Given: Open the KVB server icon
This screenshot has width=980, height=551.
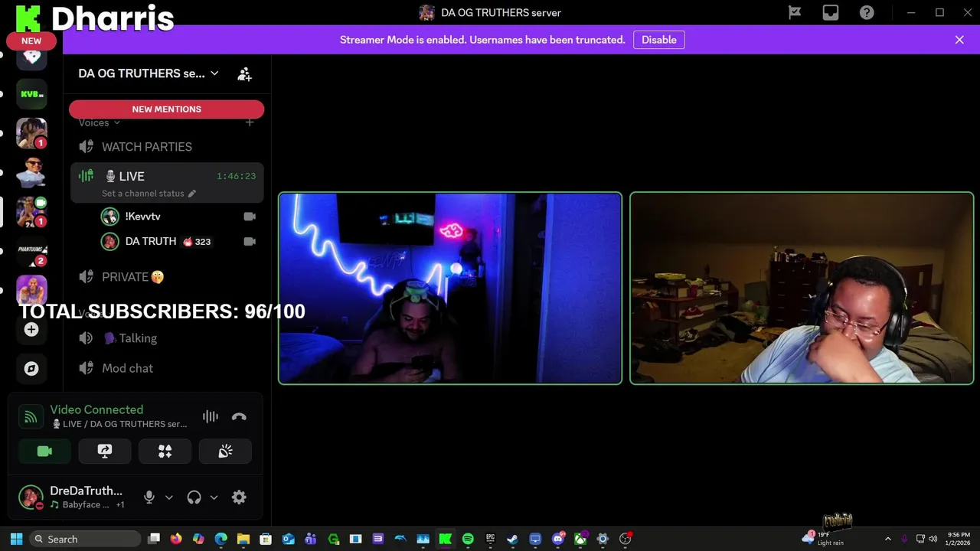Looking at the screenshot, I should coord(32,94).
